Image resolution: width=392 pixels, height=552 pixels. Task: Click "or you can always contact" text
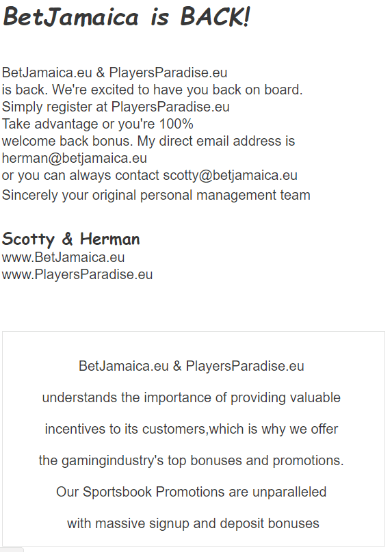pos(80,175)
